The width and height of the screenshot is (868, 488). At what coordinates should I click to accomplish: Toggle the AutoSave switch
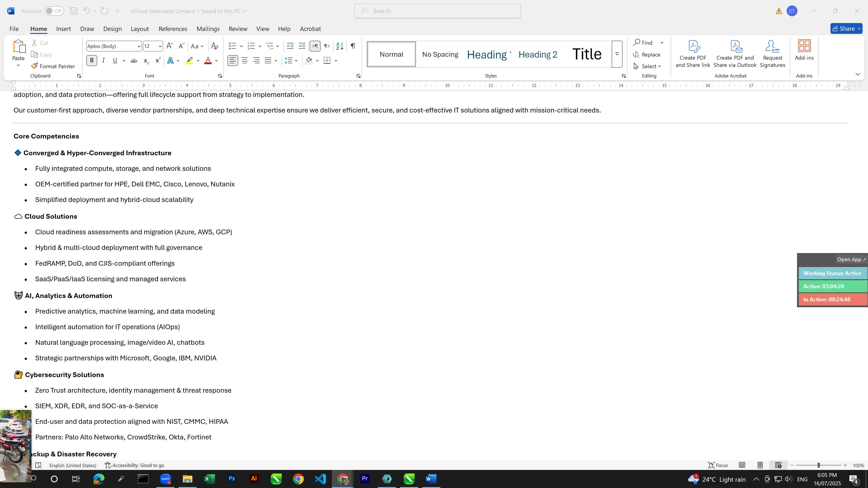[54, 11]
